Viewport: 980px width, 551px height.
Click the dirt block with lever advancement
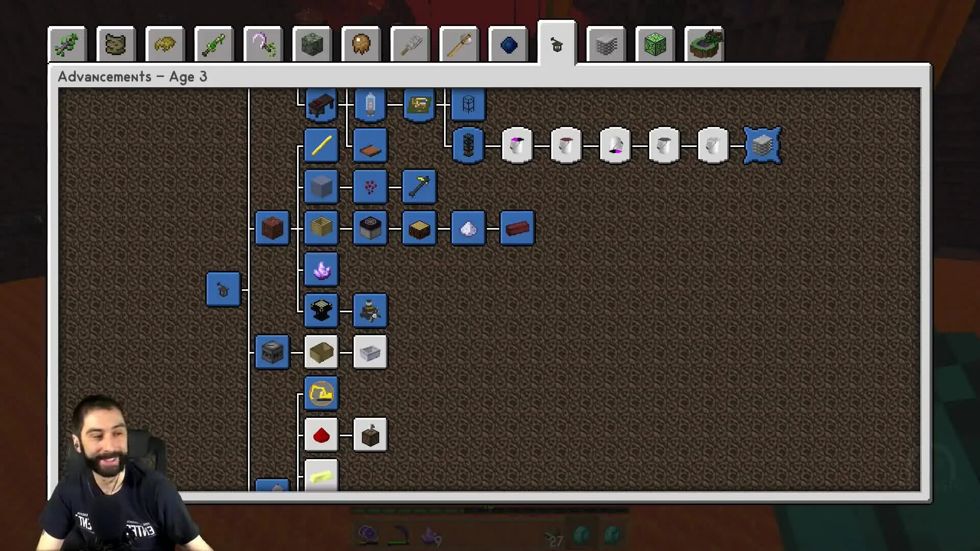(x=370, y=435)
